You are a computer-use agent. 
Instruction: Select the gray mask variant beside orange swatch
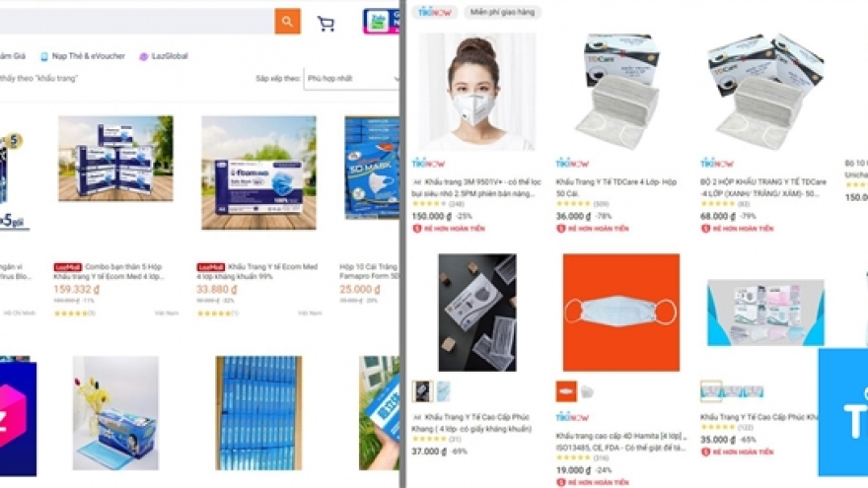pos(587,392)
